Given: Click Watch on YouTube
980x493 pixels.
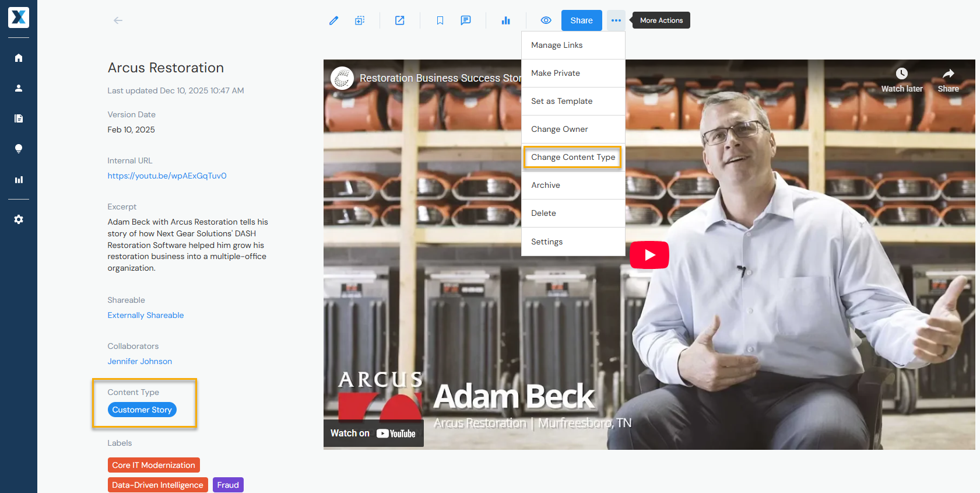Looking at the screenshot, I should click(x=373, y=433).
